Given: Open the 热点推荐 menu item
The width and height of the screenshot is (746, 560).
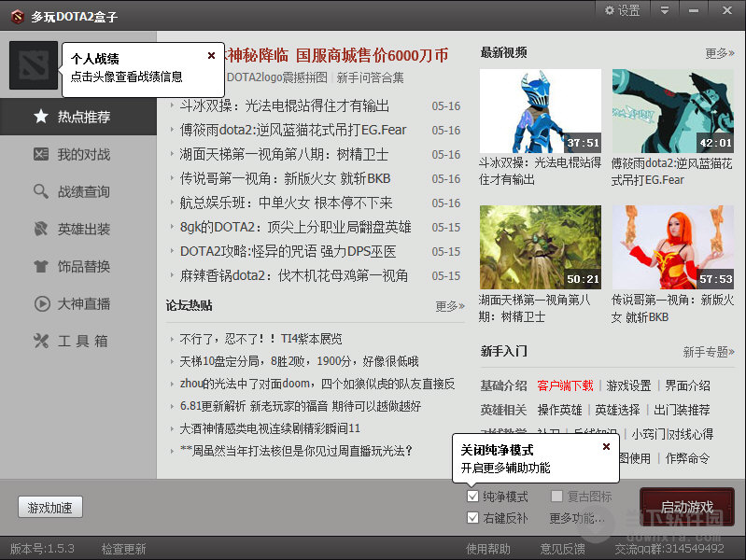Looking at the screenshot, I should (78, 117).
